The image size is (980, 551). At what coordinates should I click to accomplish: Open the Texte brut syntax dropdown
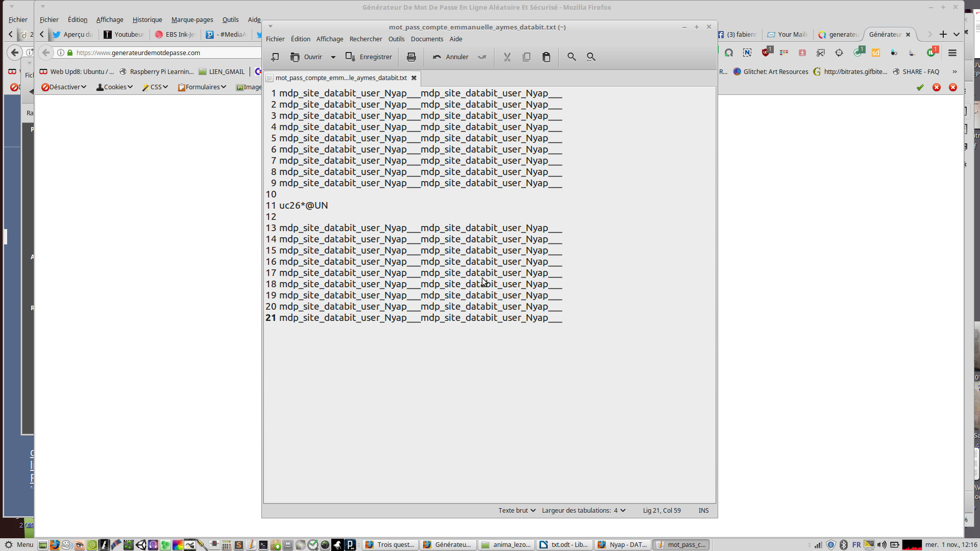pyautogui.click(x=517, y=511)
